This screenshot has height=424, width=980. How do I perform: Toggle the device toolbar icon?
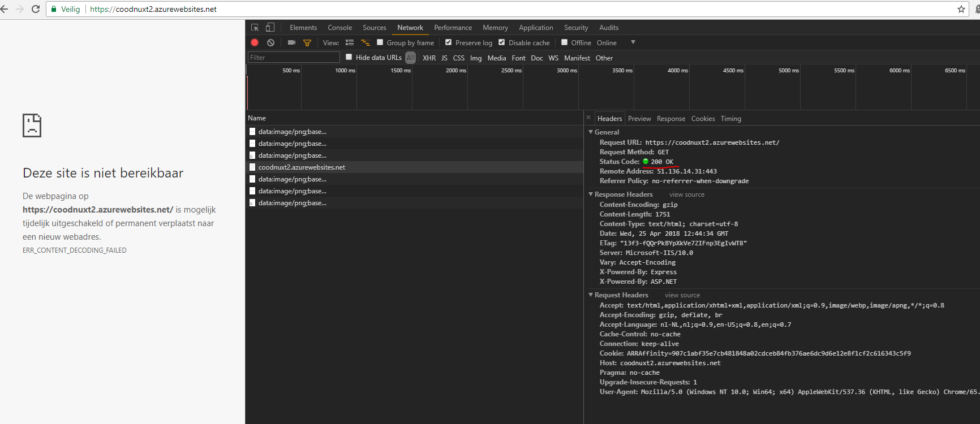[x=270, y=27]
